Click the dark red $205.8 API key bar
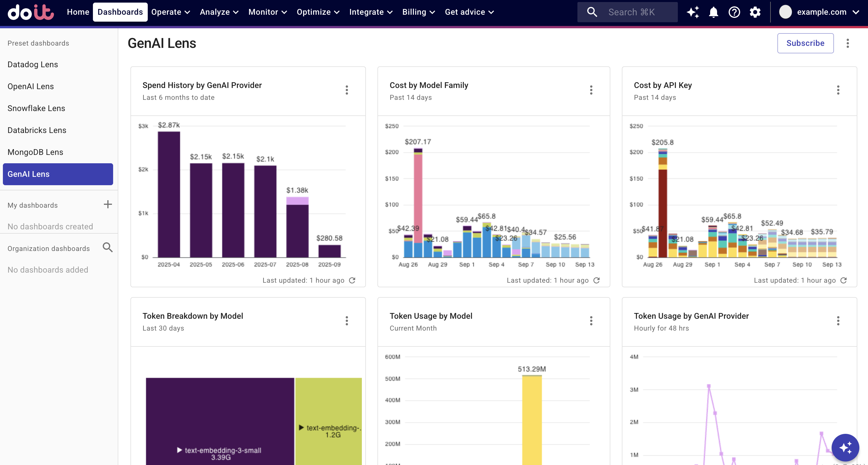This screenshot has width=868, height=465. coord(663,213)
